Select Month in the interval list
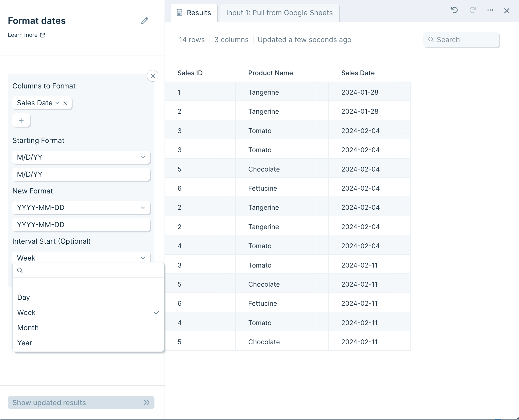The image size is (519, 420). click(28, 328)
